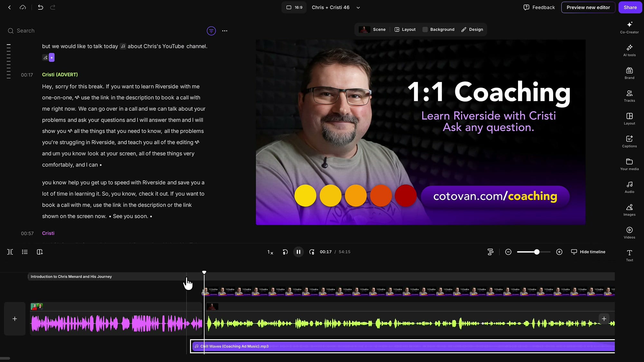
Task: Open the 16:9 aspect ratio selector
Action: 294,7
